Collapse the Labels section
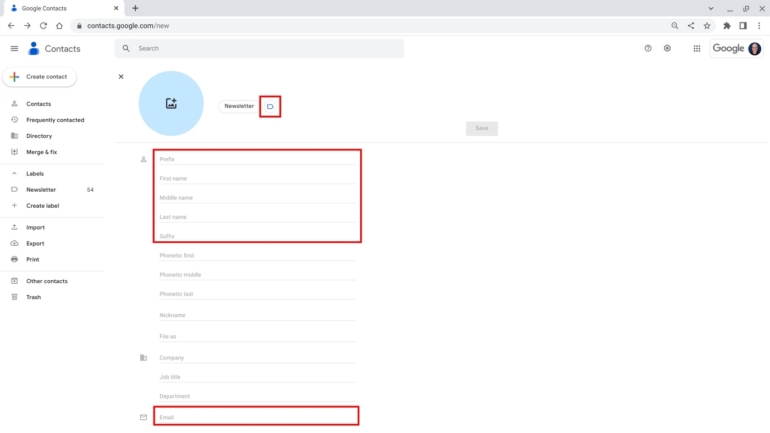Image resolution: width=770 pixels, height=433 pixels. pos(14,173)
